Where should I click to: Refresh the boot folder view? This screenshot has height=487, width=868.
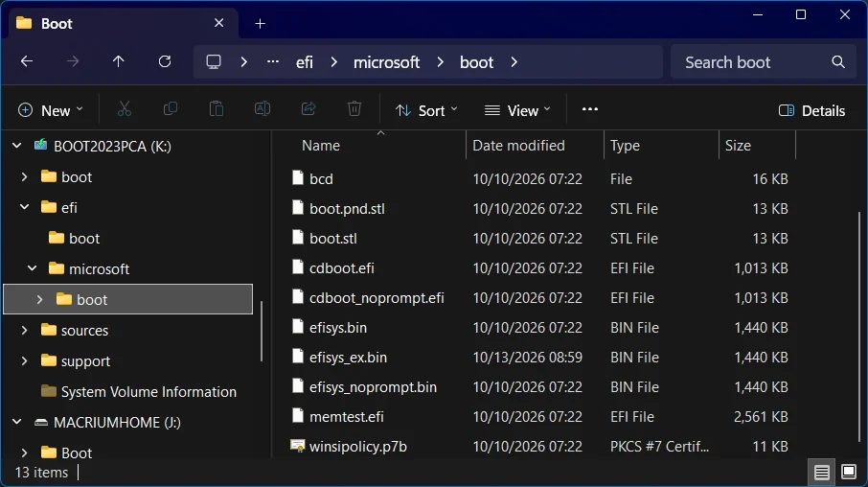[x=165, y=61]
